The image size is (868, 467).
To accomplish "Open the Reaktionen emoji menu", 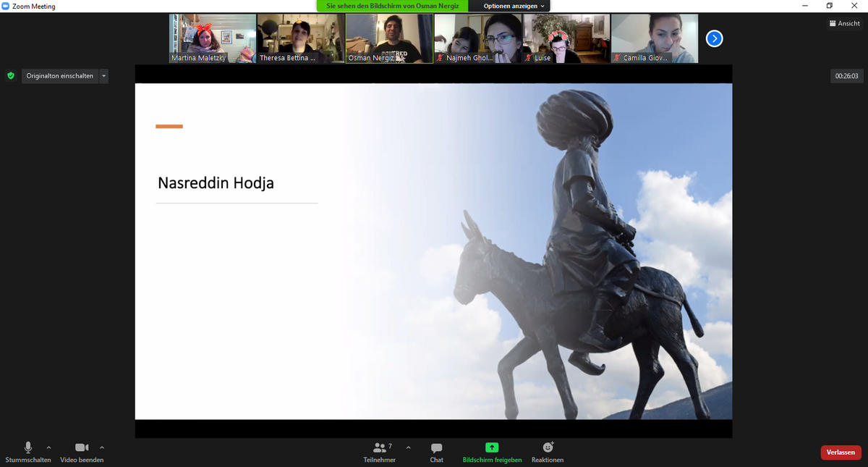I will point(548,447).
